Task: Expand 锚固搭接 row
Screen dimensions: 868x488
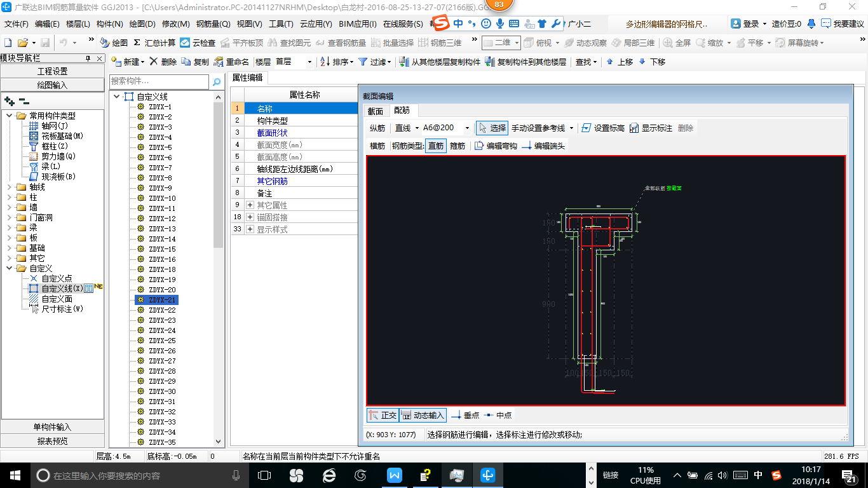Action: point(250,217)
